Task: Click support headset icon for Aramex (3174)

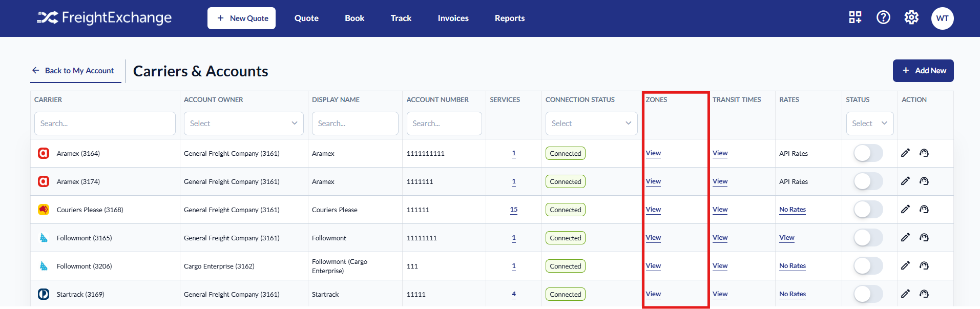Action: pos(924,181)
